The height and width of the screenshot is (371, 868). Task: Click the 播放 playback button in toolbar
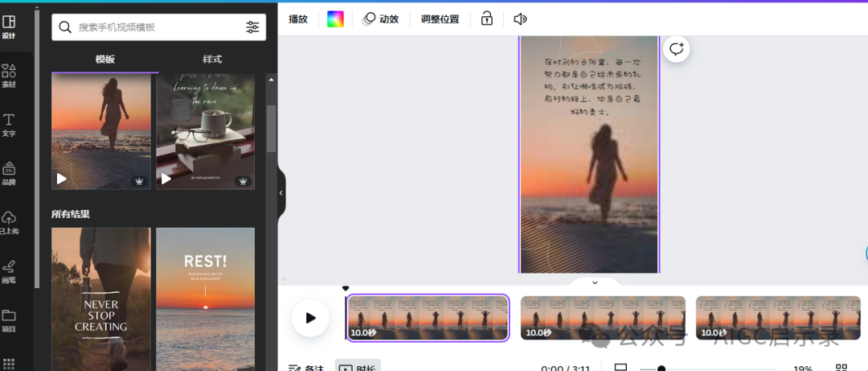(298, 19)
